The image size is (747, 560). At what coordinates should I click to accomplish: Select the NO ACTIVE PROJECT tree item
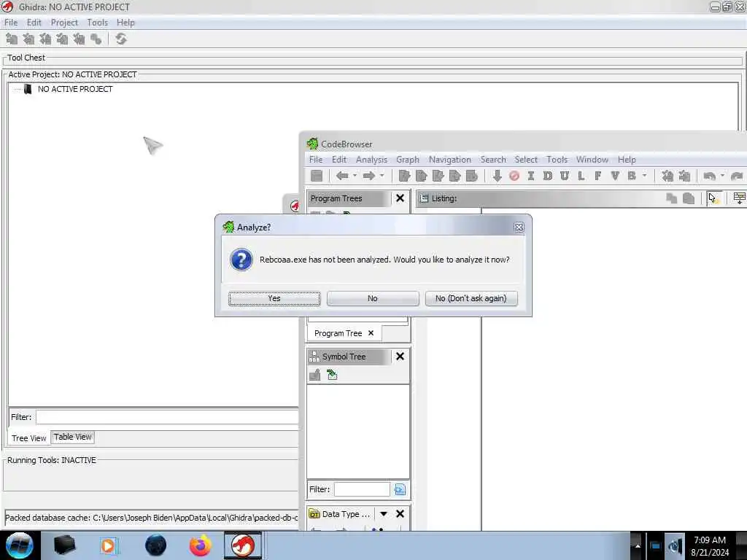(x=75, y=89)
